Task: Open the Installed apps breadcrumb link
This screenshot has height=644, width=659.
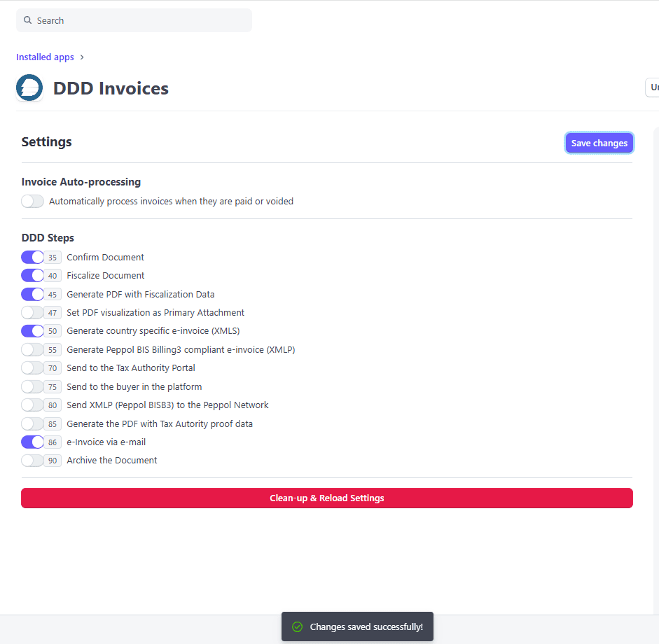Action: click(44, 57)
